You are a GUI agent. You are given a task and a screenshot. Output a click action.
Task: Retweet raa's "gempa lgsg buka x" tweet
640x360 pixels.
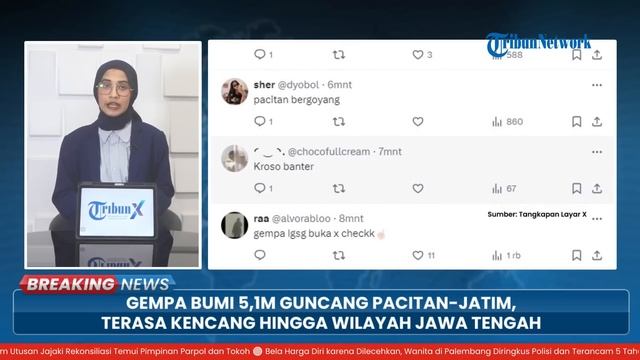[x=338, y=256]
